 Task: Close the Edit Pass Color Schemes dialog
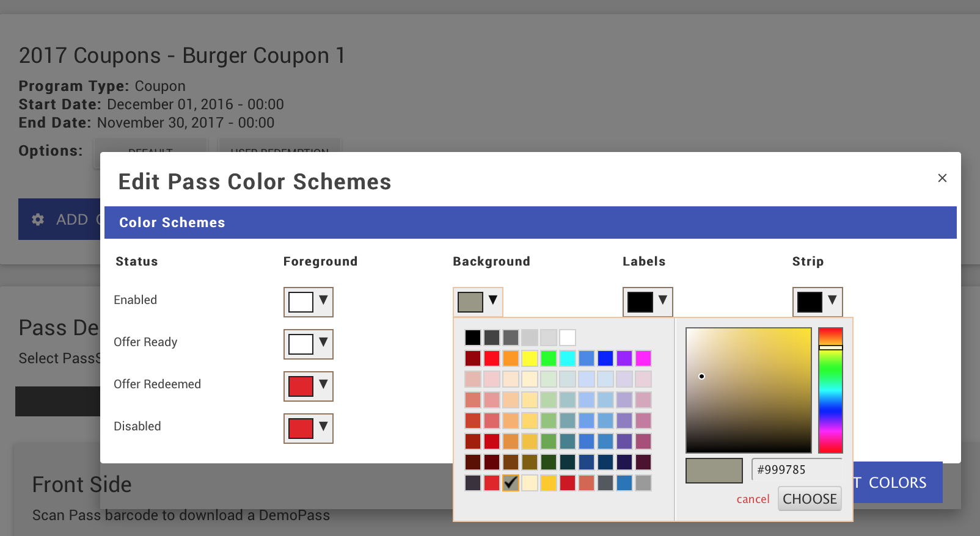(x=942, y=178)
